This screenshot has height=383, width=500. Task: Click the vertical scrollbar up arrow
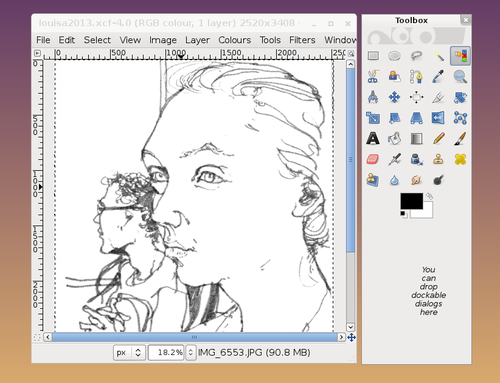[x=350, y=64]
